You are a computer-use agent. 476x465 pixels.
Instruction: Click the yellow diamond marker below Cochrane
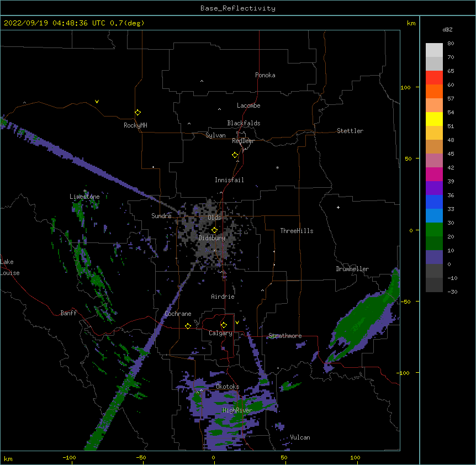pyautogui.click(x=188, y=326)
